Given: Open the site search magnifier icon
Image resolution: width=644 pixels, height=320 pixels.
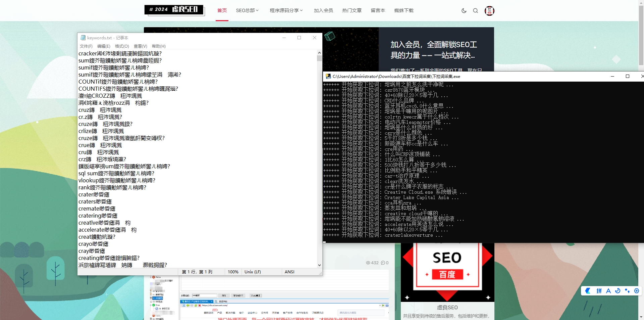Looking at the screenshot, I should [476, 11].
